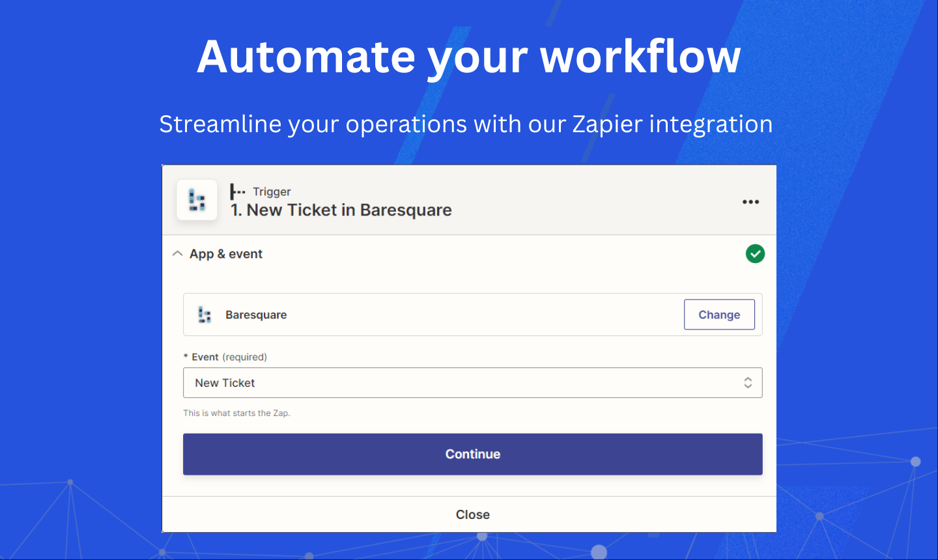Click the Baresquare app logo in trigger header
938x560 pixels.
click(197, 200)
